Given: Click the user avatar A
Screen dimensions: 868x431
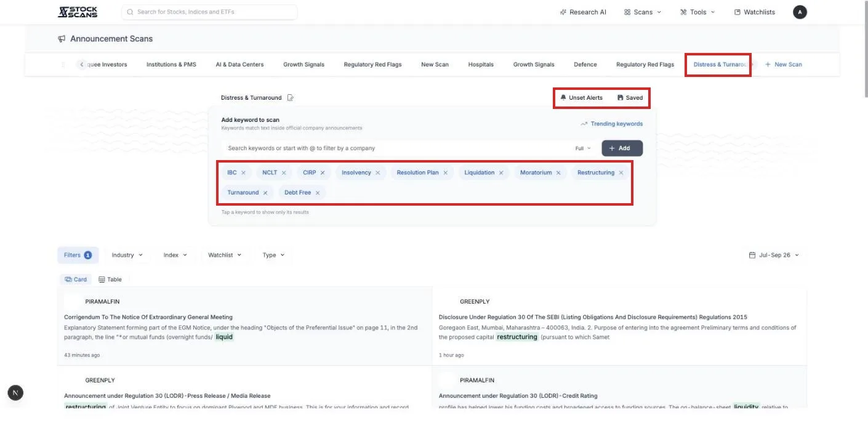Looking at the screenshot, I should click(x=800, y=12).
